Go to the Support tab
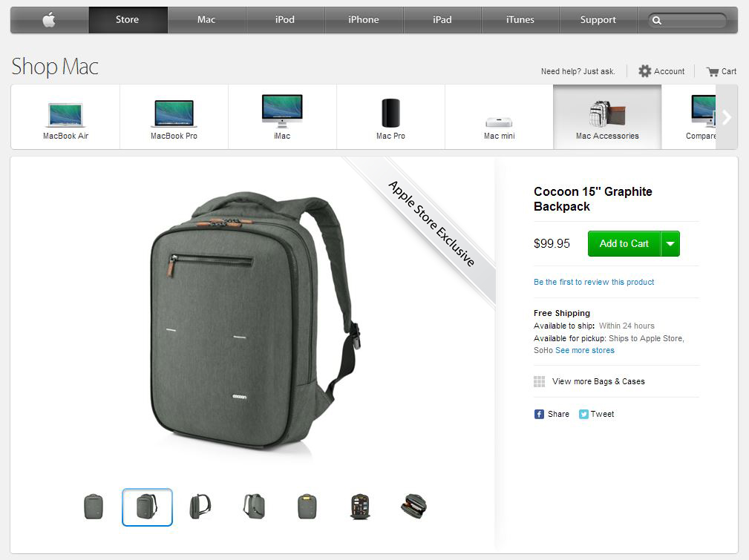This screenshot has height=560, width=749. coord(598,19)
